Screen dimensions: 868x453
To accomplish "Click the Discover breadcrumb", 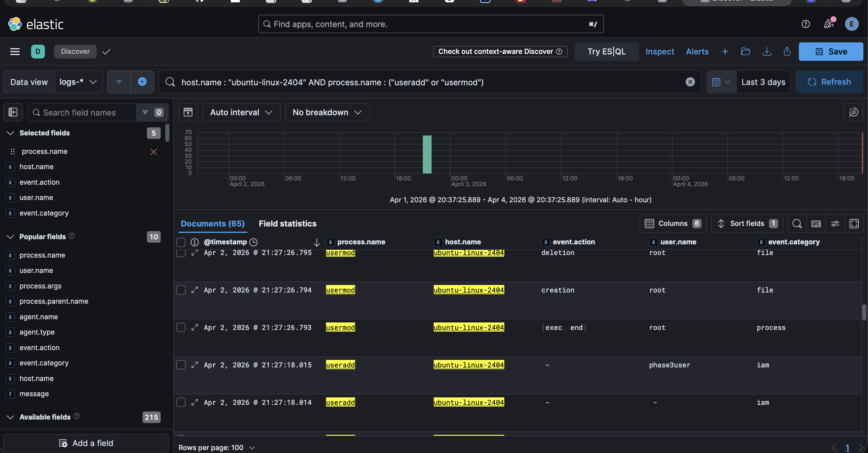I will 75,52.
